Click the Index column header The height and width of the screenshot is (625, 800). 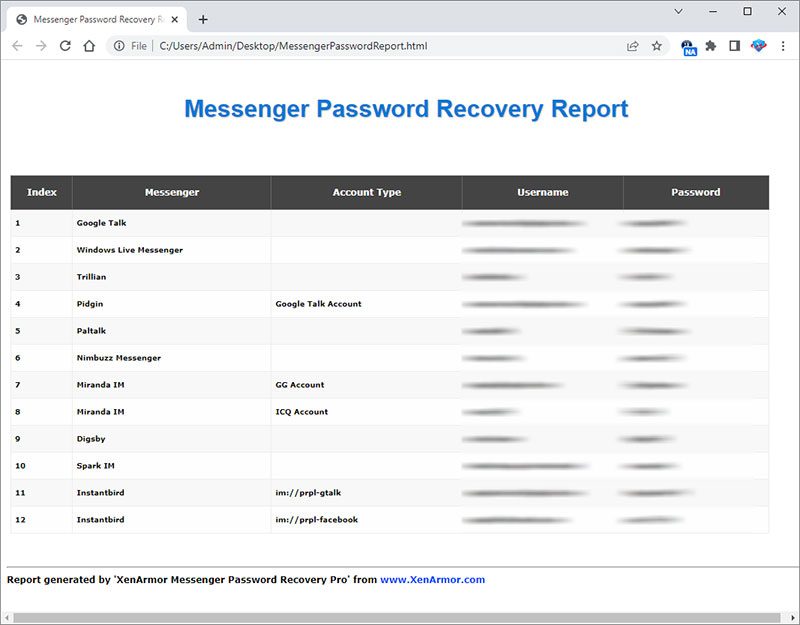(42, 192)
